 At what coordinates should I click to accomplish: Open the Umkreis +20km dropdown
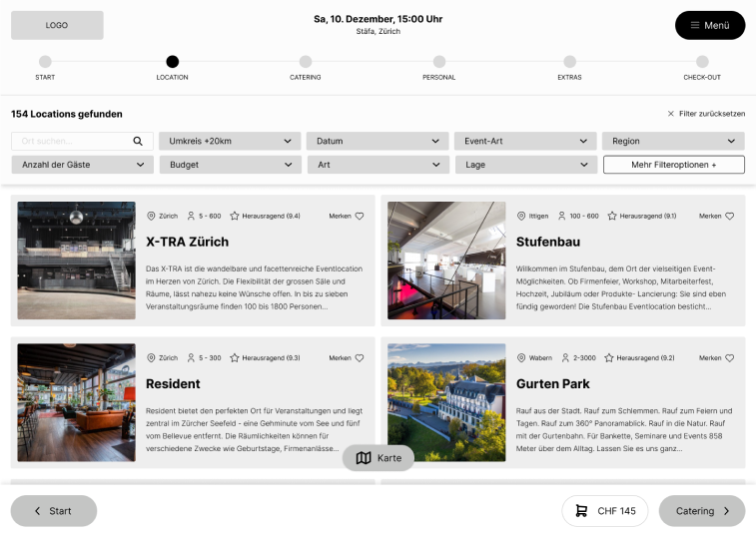tap(230, 142)
